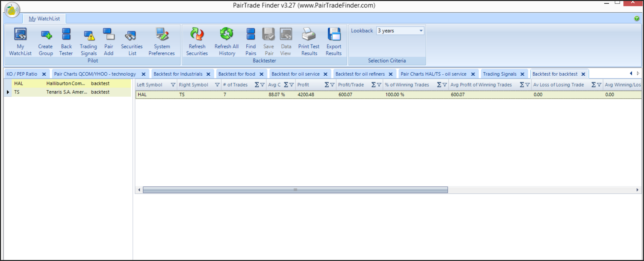Open the Lookback period dropdown
This screenshot has width=644, height=261.
pyautogui.click(x=421, y=31)
